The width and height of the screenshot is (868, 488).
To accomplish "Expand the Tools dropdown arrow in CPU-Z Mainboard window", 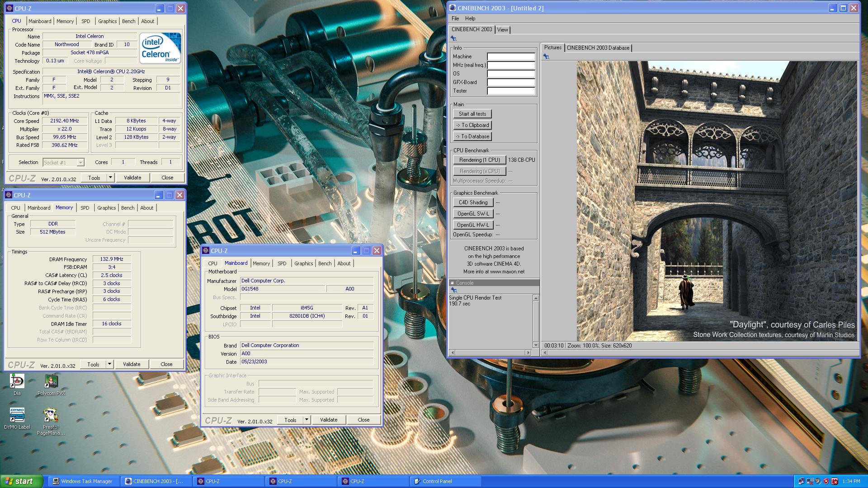I will click(307, 420).
